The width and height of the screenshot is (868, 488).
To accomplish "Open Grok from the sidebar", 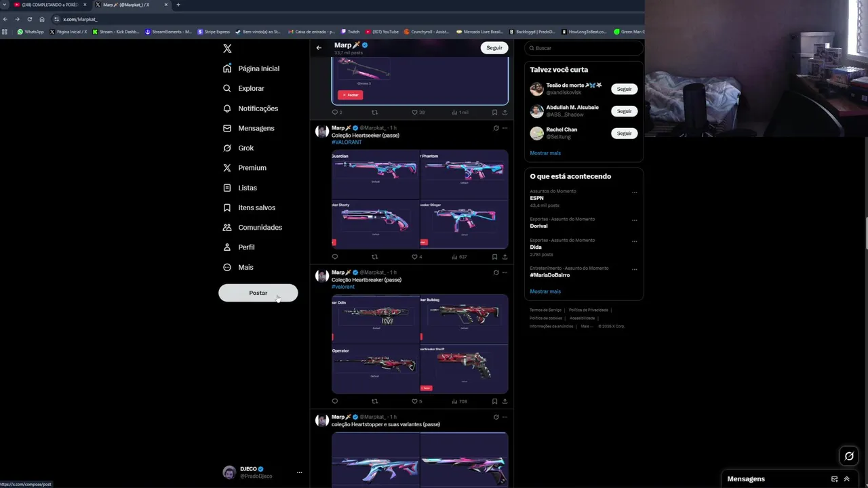I will (238, 148).
